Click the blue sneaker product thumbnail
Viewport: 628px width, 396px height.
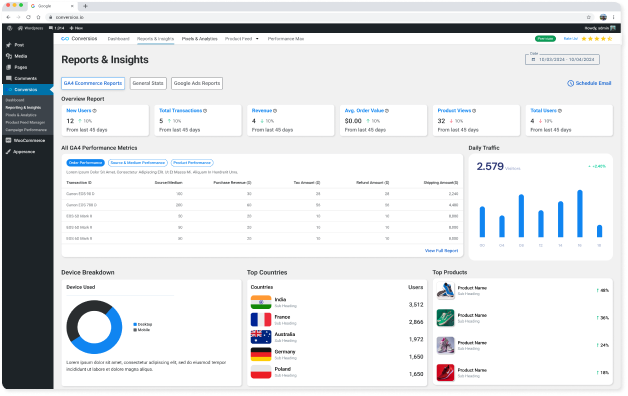click(x=445, y=291)
